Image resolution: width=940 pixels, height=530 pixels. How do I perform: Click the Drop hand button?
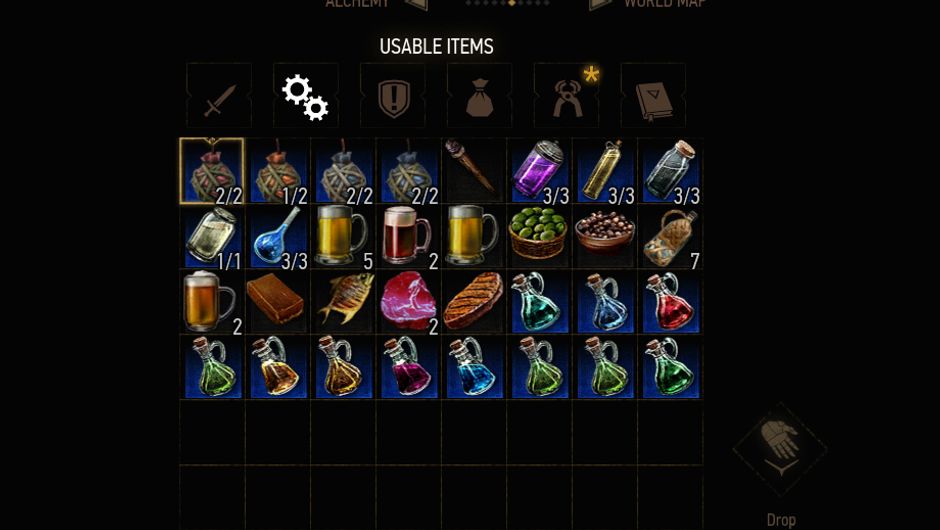(x=781, y=450)
